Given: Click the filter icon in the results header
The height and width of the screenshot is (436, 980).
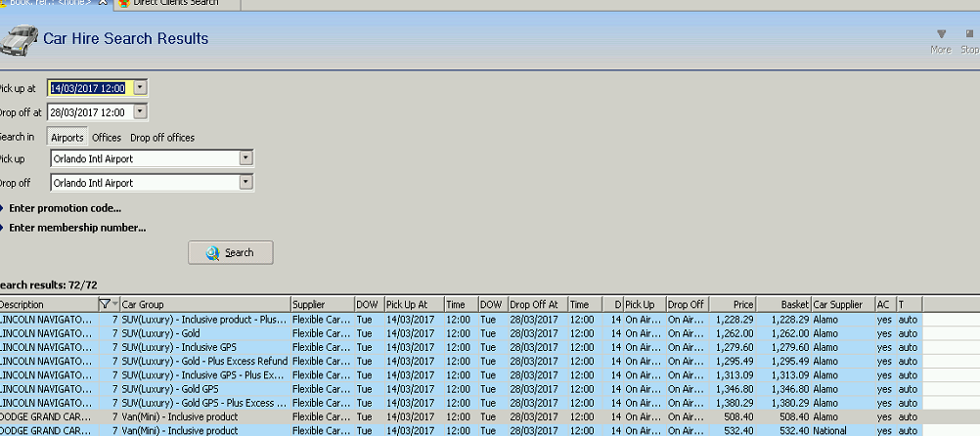Looking at the screenshot, I should pyautogui.click(x=105, y=304).
